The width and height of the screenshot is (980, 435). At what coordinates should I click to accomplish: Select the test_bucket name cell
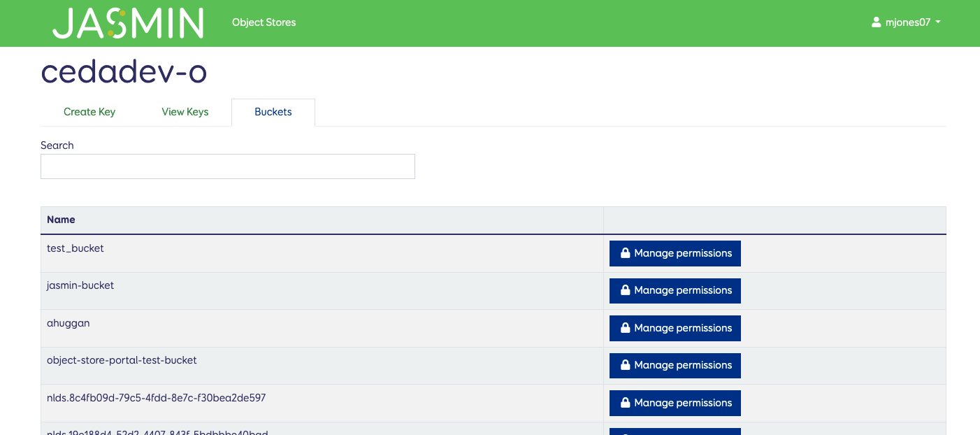[75, 248]
